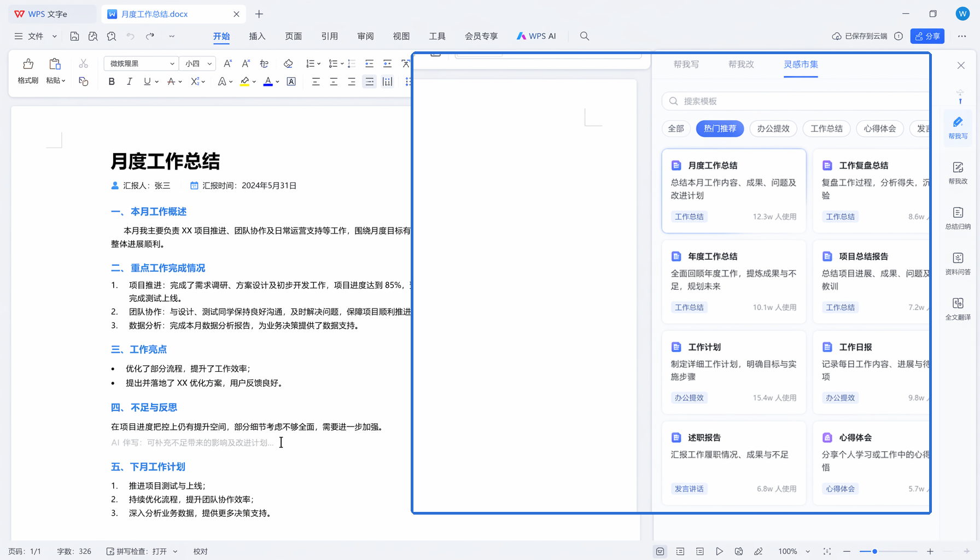Expand the 拼写检查 spell check dropdown

[x=175, y=551]
